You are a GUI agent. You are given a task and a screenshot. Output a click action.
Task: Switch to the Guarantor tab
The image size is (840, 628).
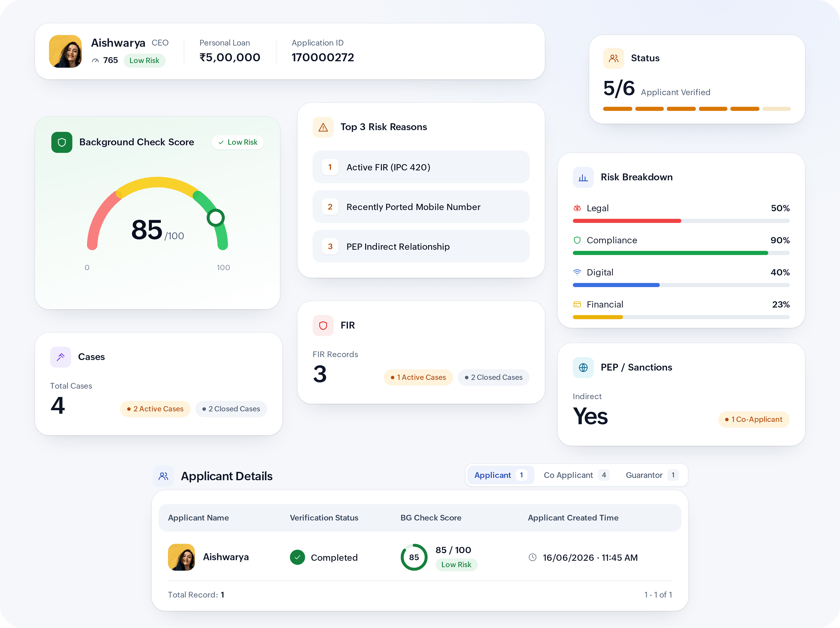click(x=652, y=475)
